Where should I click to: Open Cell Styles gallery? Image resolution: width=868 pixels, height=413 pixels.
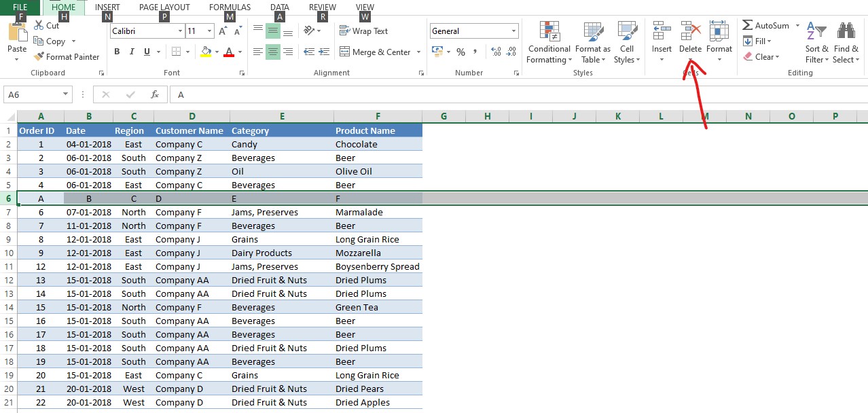tap(627, 43)
